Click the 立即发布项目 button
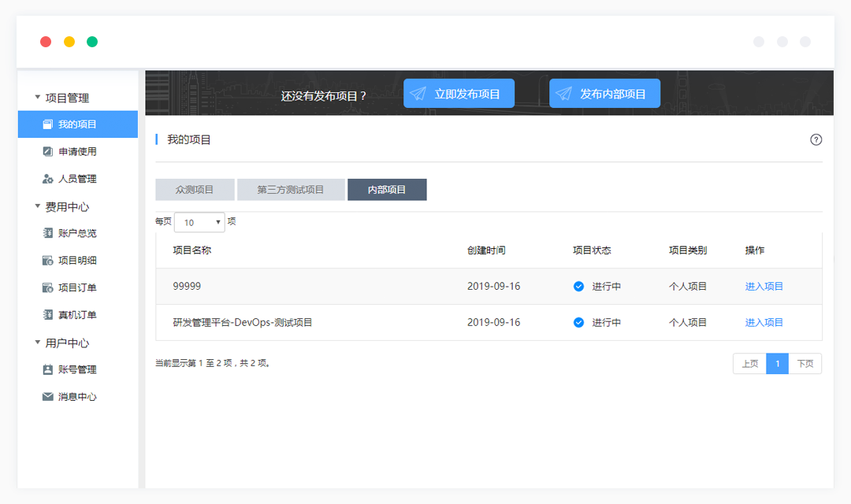 [459, 94]
